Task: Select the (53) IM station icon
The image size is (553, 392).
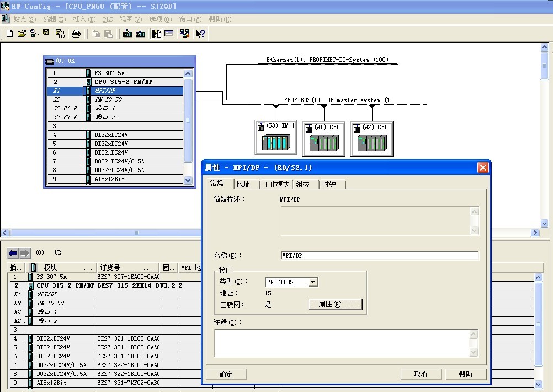Action: (276, 137)
